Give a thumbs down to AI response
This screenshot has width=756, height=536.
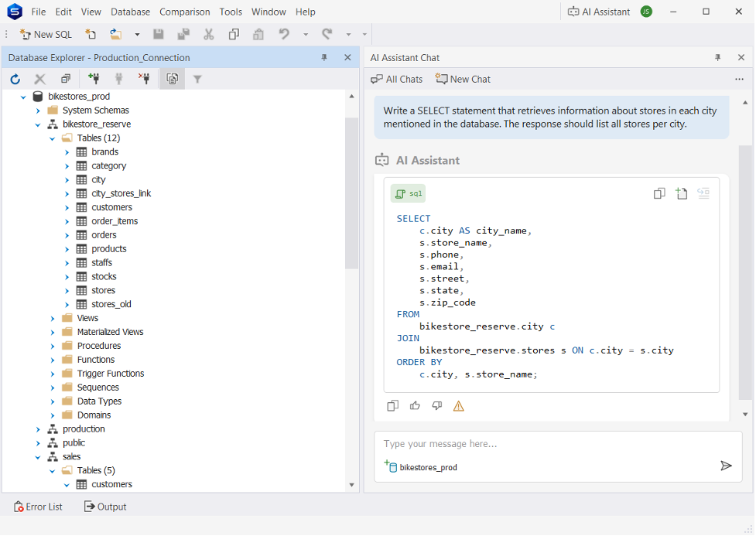point(437,405)
